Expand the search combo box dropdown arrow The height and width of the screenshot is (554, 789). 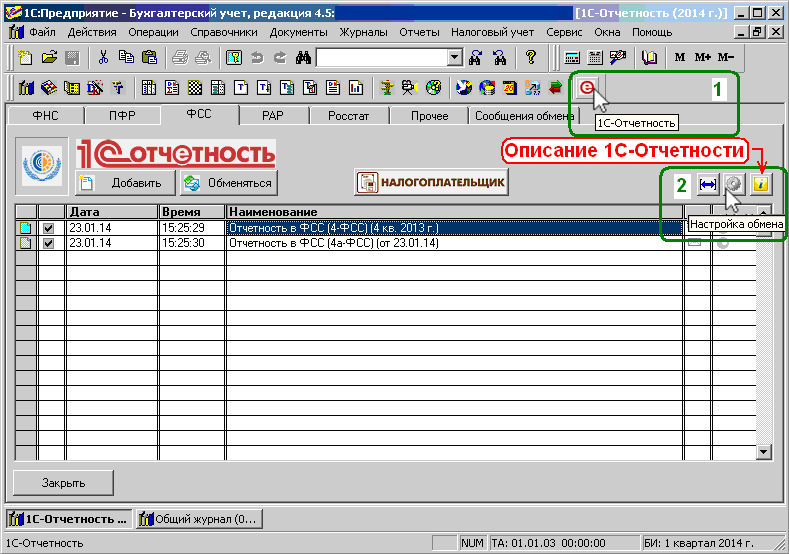456,57
